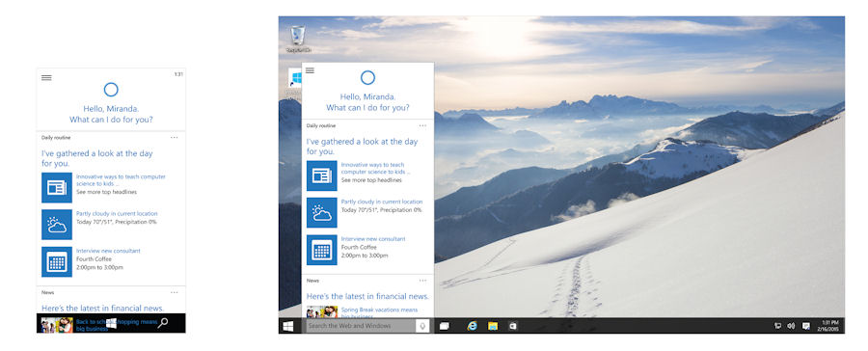Open network status in system tray
This screenshot has height=351, width=868.
777,326
